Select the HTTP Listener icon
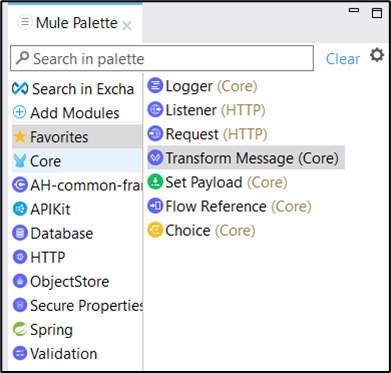 [x=155, y=110]
